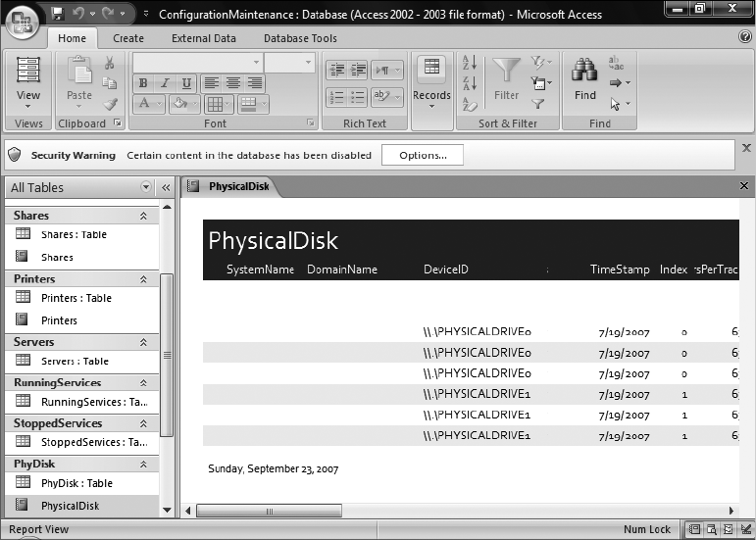Copy with the two-pages icon
This screenshot has width=756, height=540.
coord(110,83)
